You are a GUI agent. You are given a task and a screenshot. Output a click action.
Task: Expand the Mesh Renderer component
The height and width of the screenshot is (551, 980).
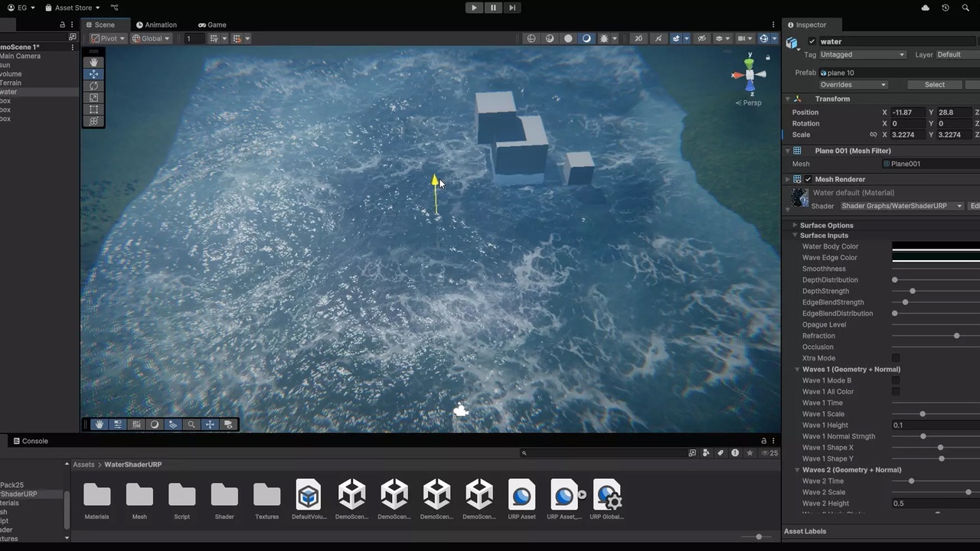[787, 179]
